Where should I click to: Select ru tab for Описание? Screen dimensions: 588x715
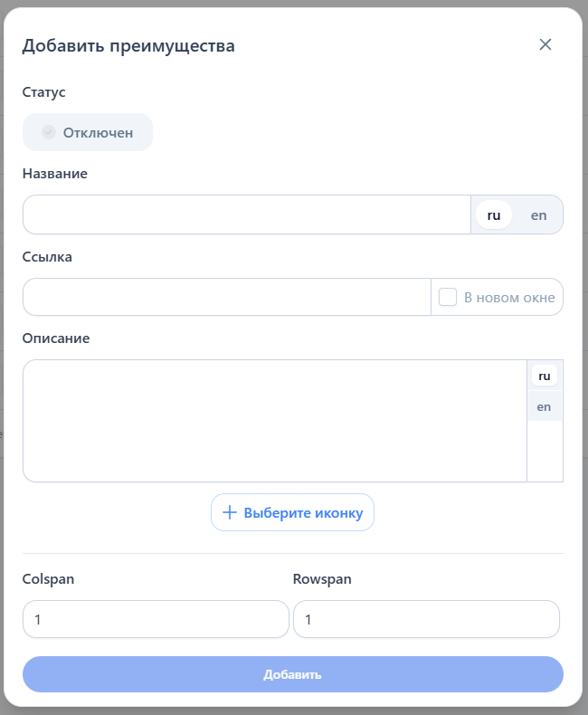click(x=544, y=376)
